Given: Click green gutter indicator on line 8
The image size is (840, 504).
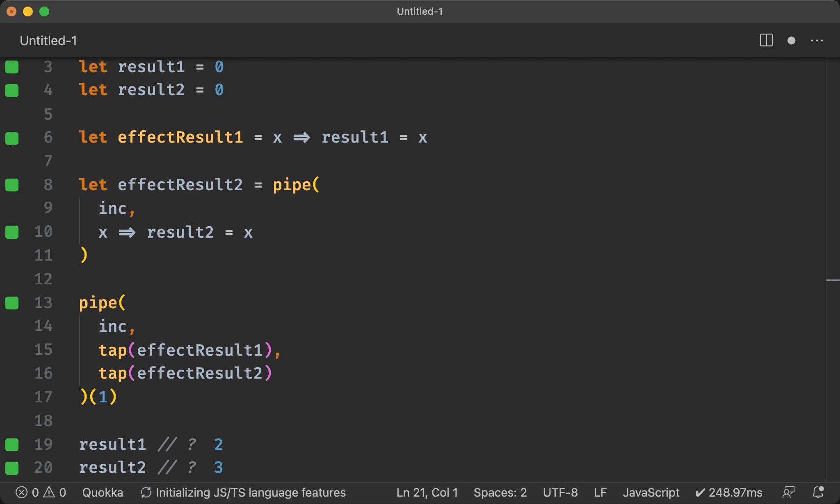Looking at the screenshot, I should (x=12, y=185).
